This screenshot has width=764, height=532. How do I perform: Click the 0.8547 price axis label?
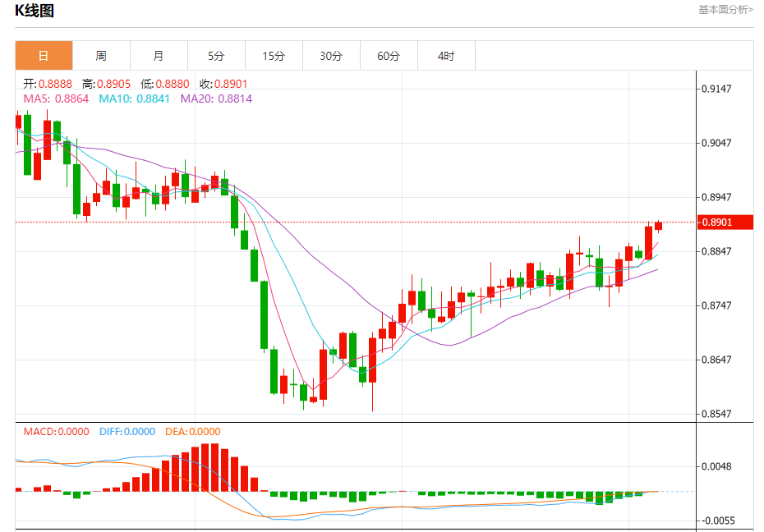click(716, 415)
